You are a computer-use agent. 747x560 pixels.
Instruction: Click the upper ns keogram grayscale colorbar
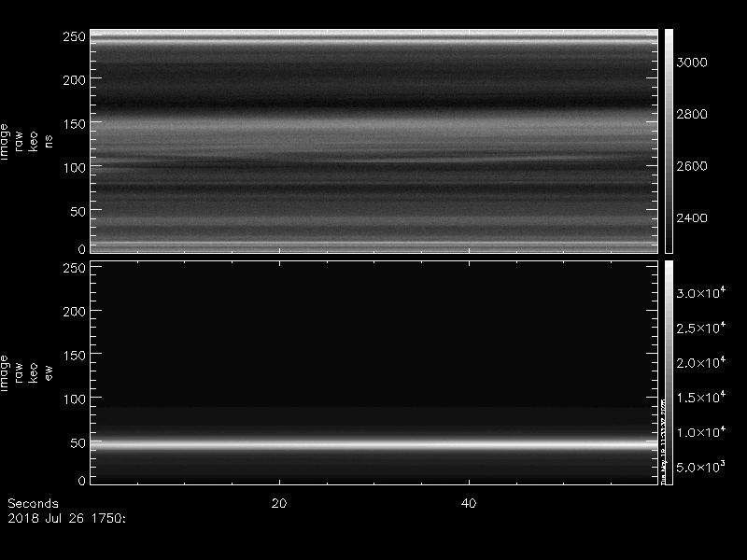[669, 141]
